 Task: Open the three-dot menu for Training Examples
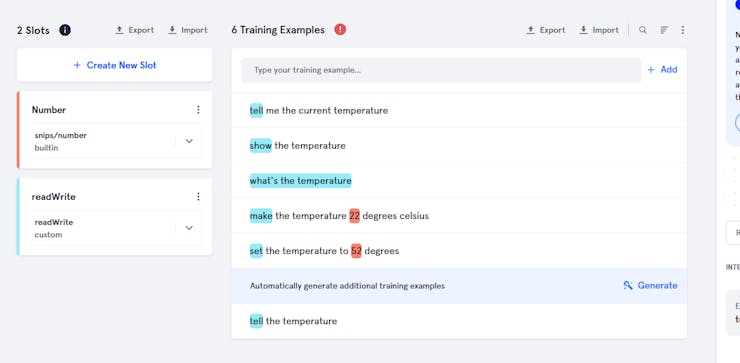tap(682, 30)
